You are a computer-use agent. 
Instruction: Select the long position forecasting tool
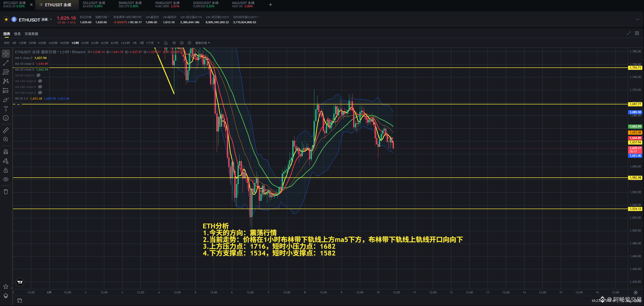pos(6,90)
